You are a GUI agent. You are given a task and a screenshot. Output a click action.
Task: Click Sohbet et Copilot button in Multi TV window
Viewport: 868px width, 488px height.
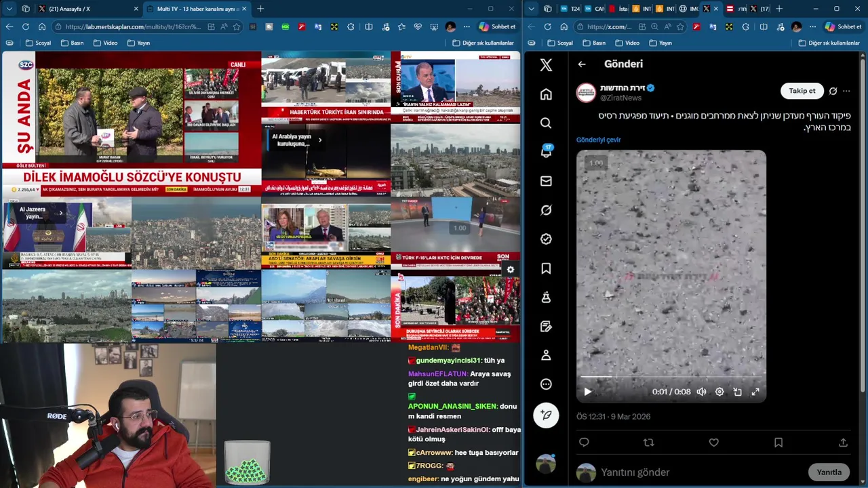click(x=496, y=26)
